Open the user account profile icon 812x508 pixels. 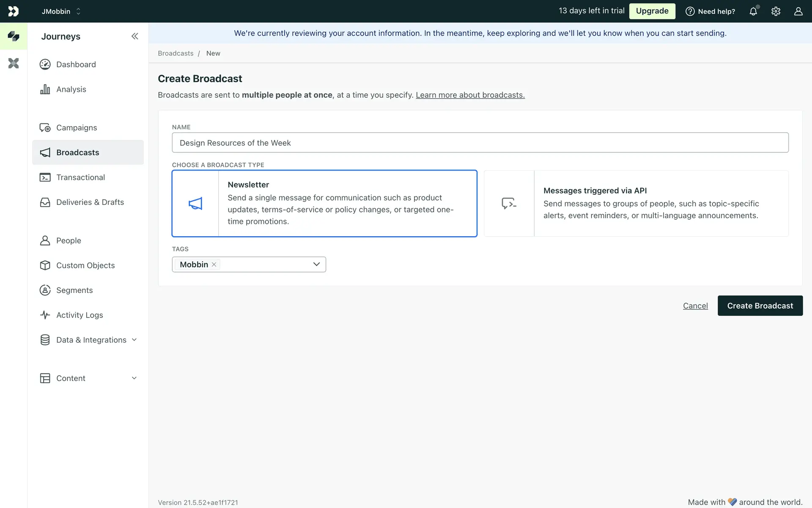[x=798, y=11]
